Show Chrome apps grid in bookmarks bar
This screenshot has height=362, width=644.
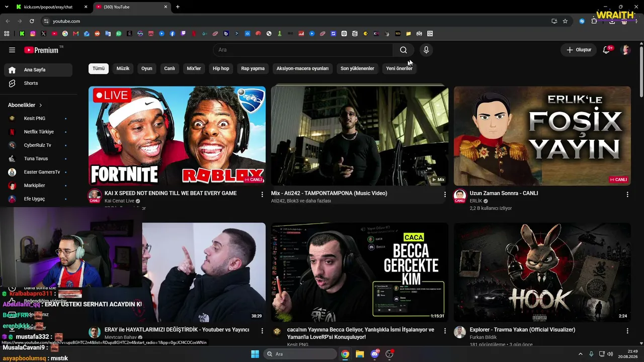(7, 34)
